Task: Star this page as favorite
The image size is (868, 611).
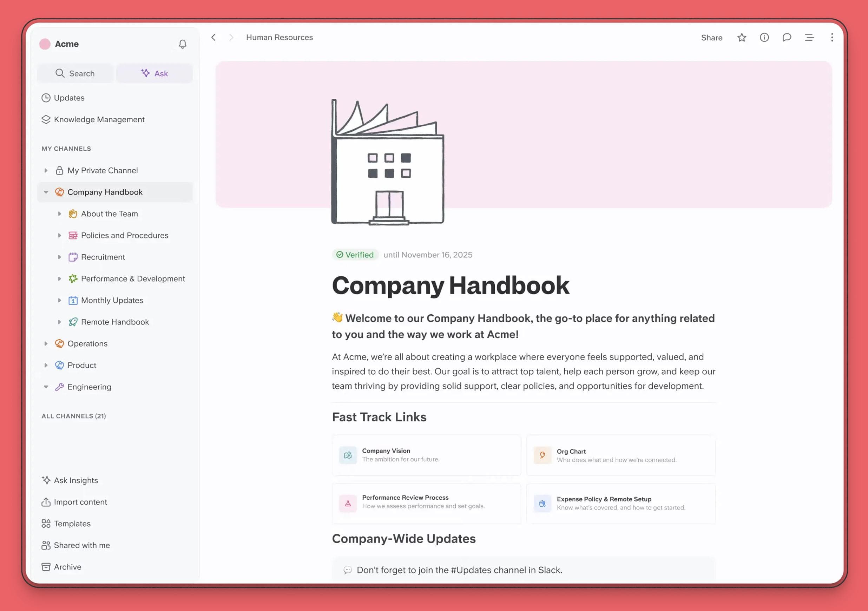Action: click(742, 38)
